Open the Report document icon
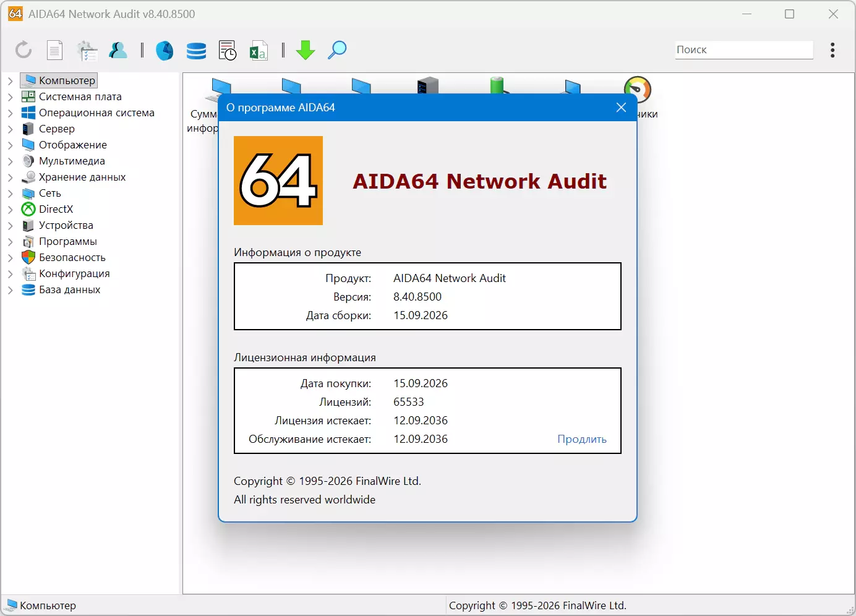The height and width of the screenshot is (616, 856). [55, 50]
